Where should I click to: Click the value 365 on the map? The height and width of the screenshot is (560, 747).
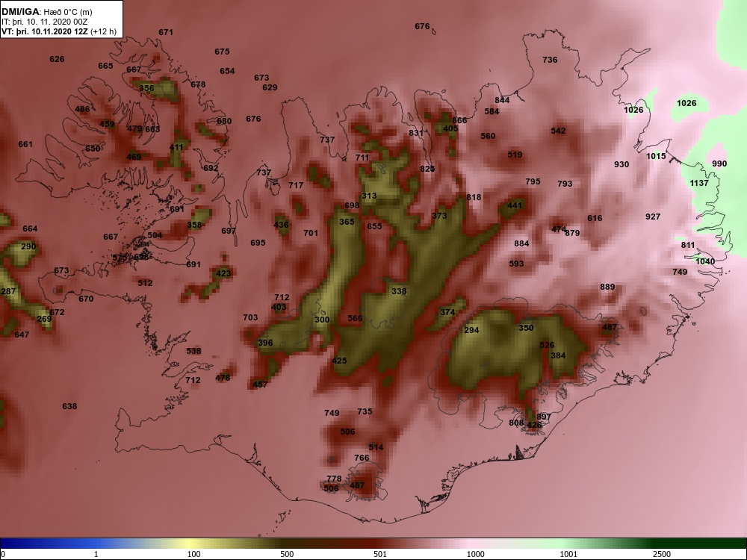tap(347, 222)
